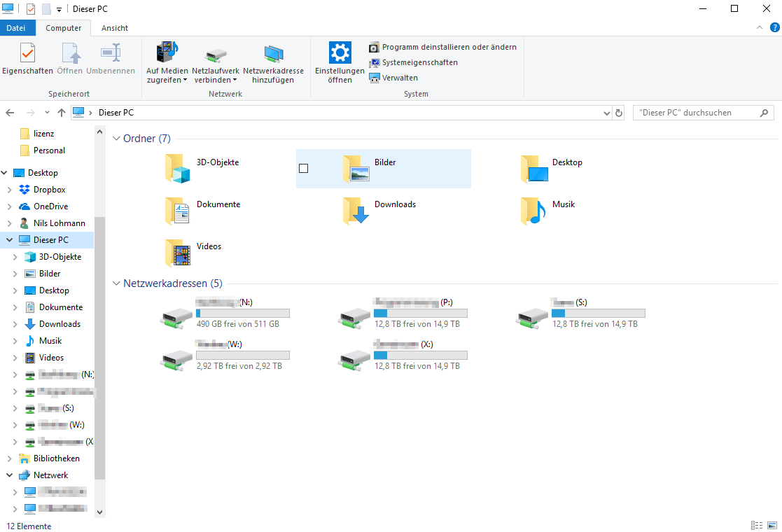Tick the checkbox next to Bilder
Image resolution: width=782 pixels, height=532 pixels.
[x=303, y=168]
